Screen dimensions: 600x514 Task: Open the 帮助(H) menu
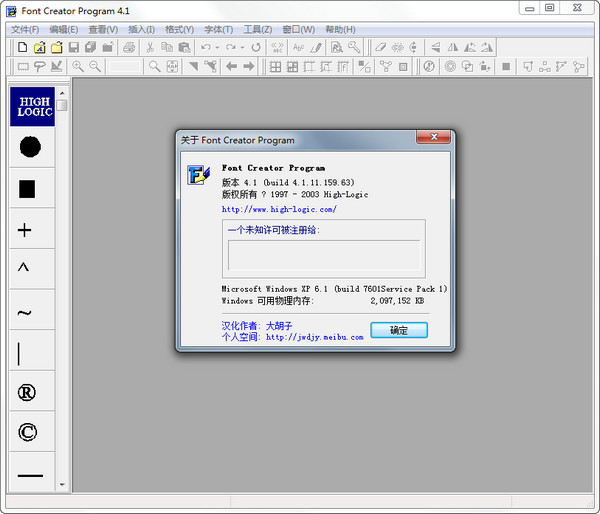pyautogui.click(x=340, y=29)
